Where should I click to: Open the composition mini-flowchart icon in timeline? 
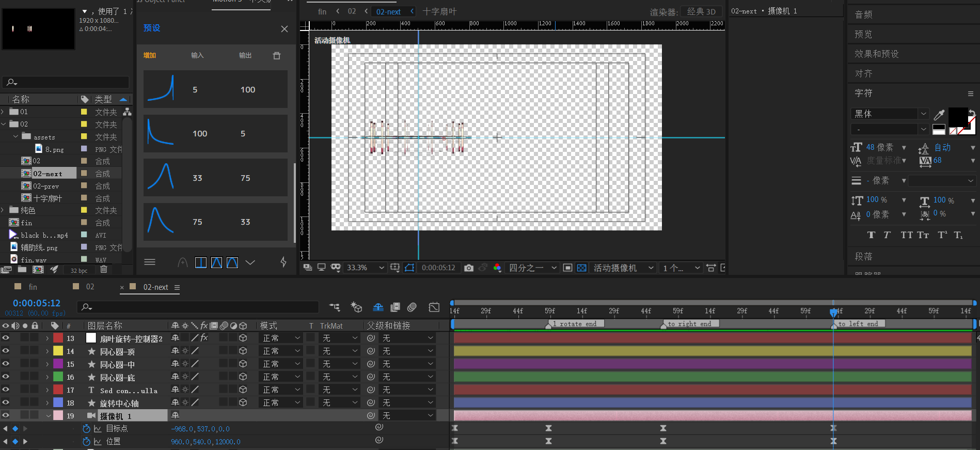(x=335, y=307)
